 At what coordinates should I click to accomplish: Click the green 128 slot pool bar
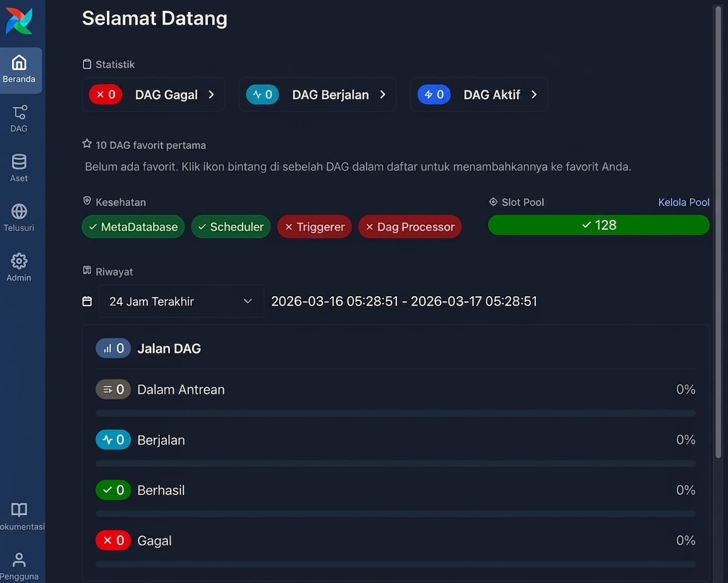coord(599,225)
